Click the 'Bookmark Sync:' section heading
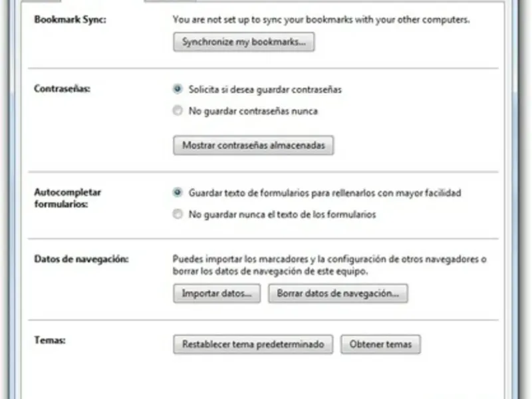The width and height of the screenshot is (532, 399). [70, 20]
